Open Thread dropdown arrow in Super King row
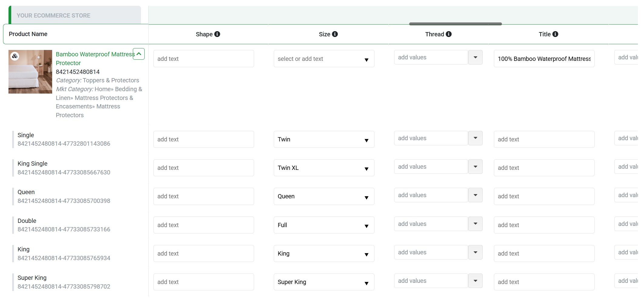The width and height of the screenshot is (644, 301). (x=475, y=281)
